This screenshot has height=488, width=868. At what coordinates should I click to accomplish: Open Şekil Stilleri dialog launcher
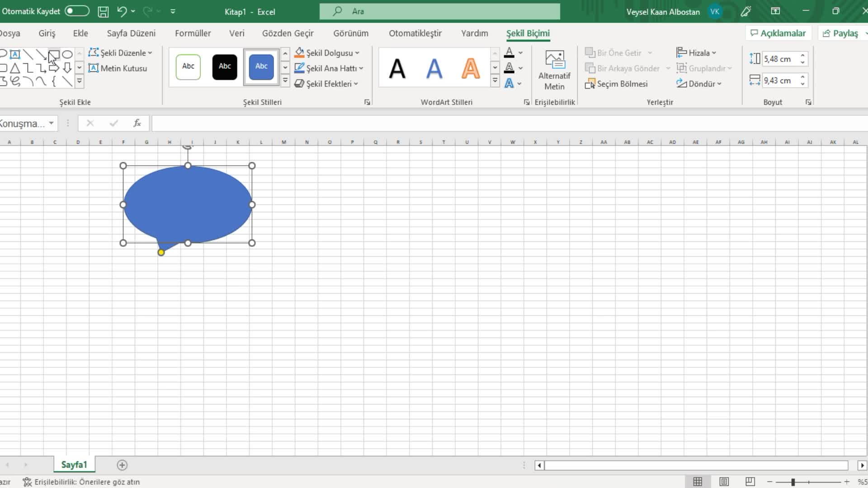(x=367, y=103)
